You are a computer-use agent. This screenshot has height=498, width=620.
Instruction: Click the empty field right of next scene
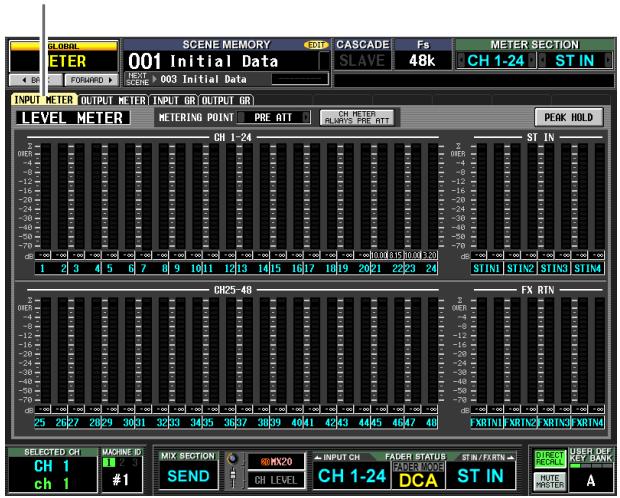[299, 79]
